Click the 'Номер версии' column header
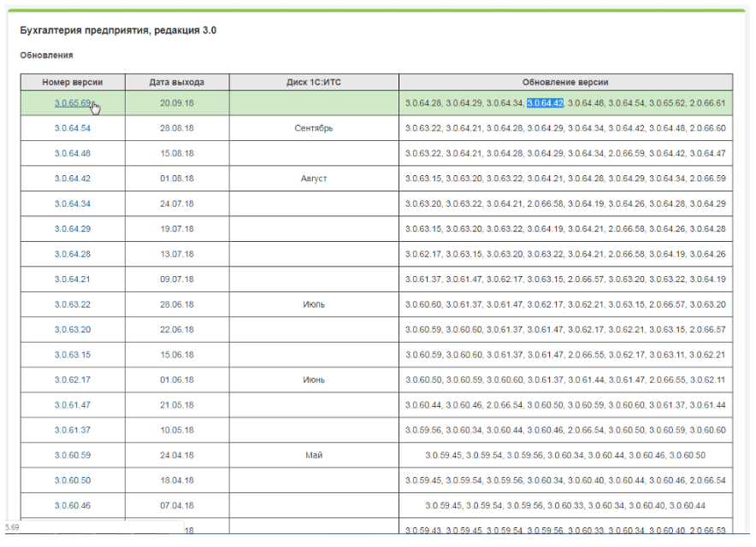Viewport: 756px width, 547px height. coord(73,82)
